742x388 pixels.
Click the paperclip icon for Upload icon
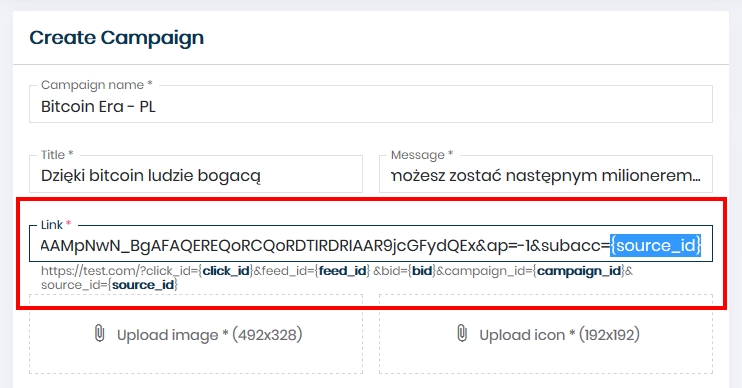click(x=462, y=333)
